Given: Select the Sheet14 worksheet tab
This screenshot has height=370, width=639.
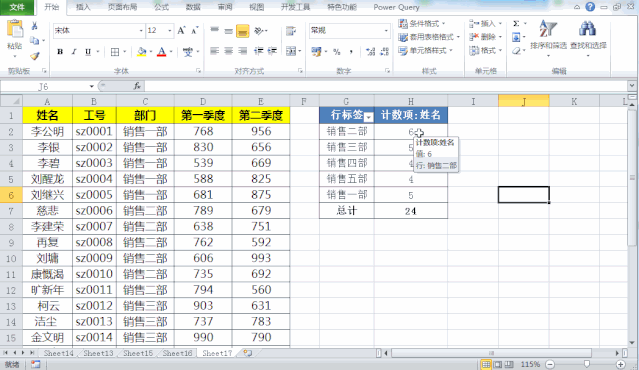Looking at the screenshot, I should 58,353.
